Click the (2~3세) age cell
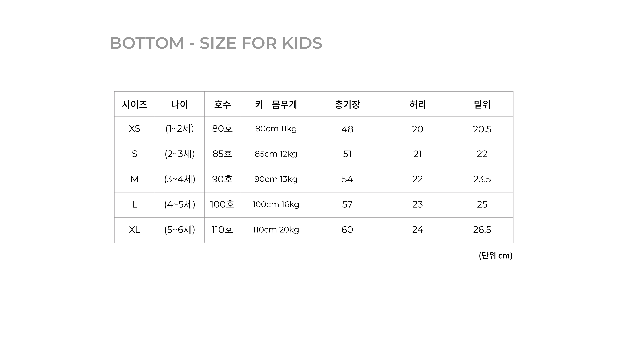The height and width of the screenshot is (350, 644). tap(180, 154)
